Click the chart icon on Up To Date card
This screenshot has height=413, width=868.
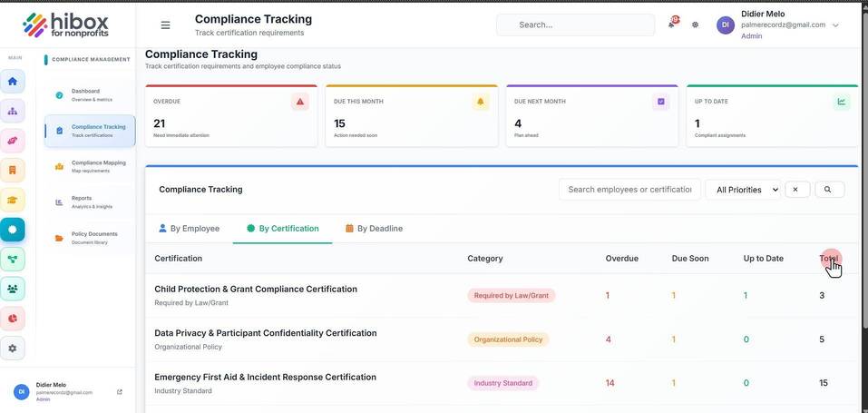842,102
